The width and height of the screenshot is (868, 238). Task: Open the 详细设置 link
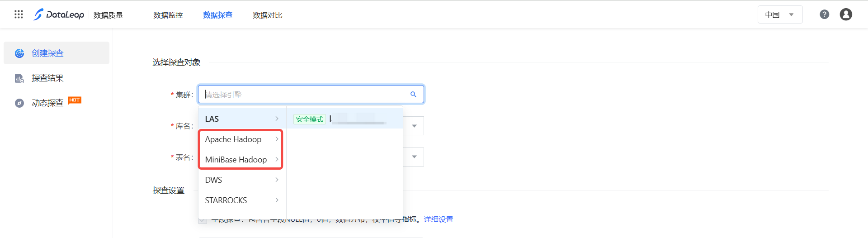click(439, 219)
